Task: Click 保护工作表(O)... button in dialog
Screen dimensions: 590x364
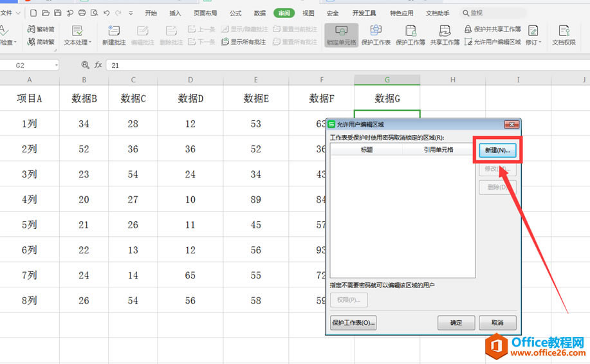Action: point(353,323)
